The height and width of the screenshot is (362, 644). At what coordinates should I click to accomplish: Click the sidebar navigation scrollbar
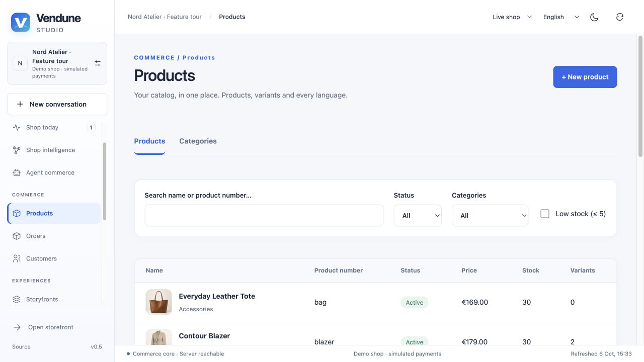tap(105, 181)
